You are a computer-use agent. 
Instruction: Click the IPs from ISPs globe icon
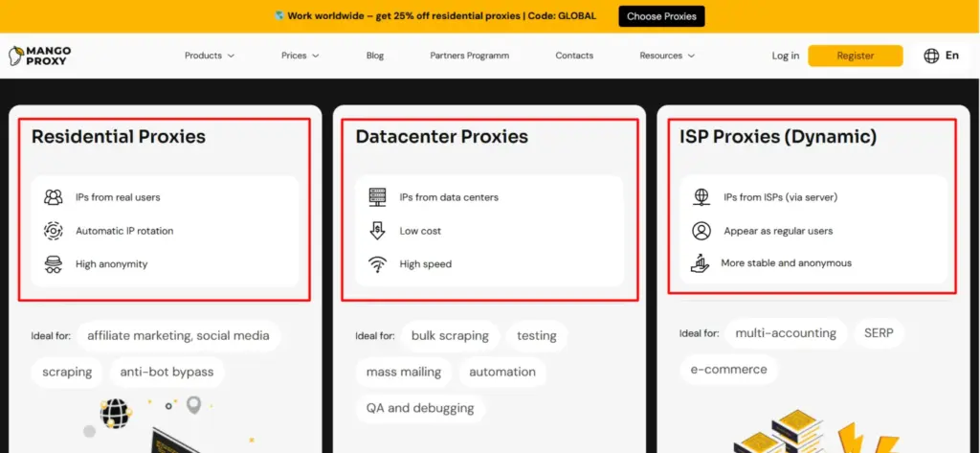point(702,197)
